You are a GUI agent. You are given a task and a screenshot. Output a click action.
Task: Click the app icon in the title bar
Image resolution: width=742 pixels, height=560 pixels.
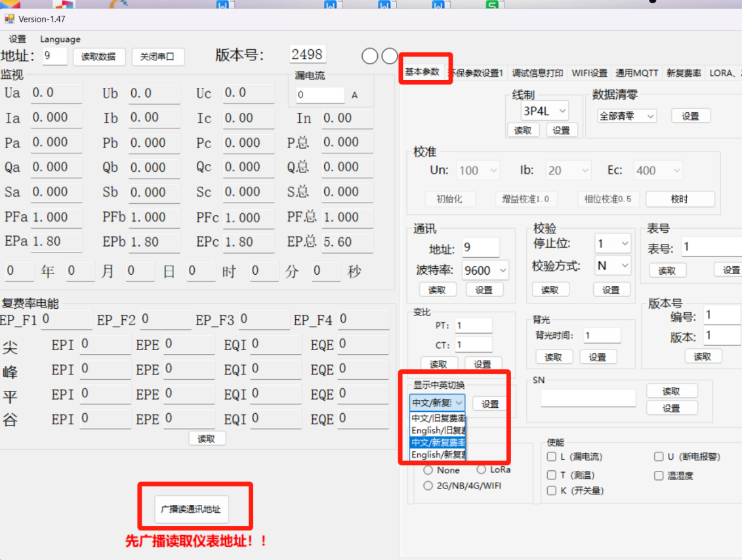(9, 19)
